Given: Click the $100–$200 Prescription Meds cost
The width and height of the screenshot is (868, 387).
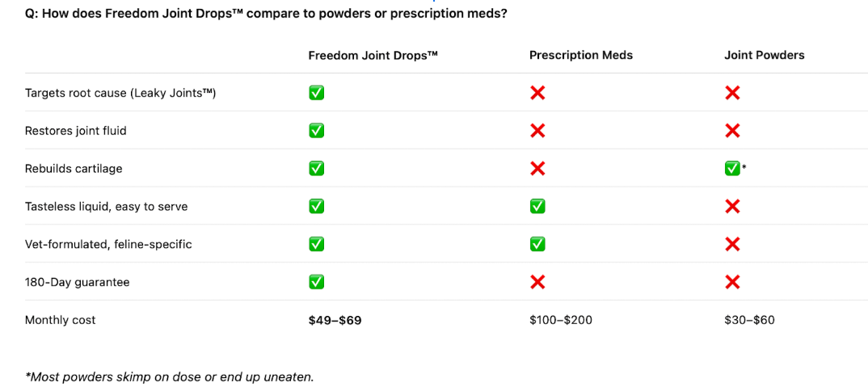Looking at the screenshot, I should click(x=561, y=320).
